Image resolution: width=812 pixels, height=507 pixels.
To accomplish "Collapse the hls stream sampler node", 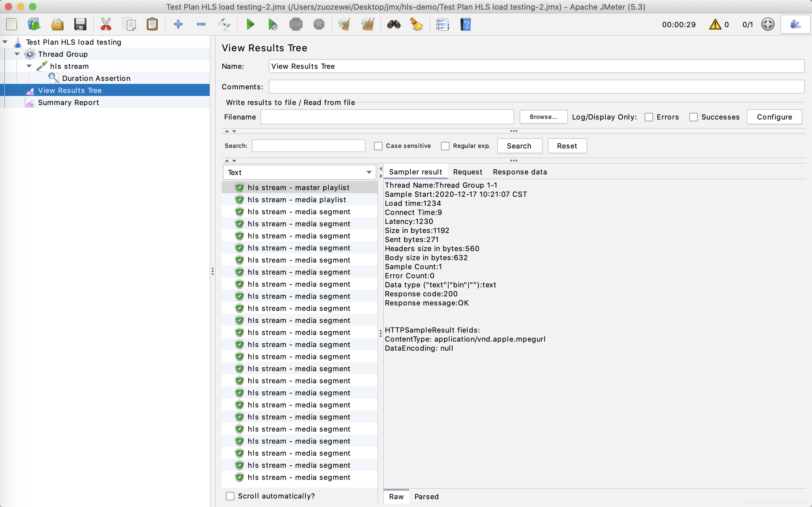I will click(x=29, y=66).
